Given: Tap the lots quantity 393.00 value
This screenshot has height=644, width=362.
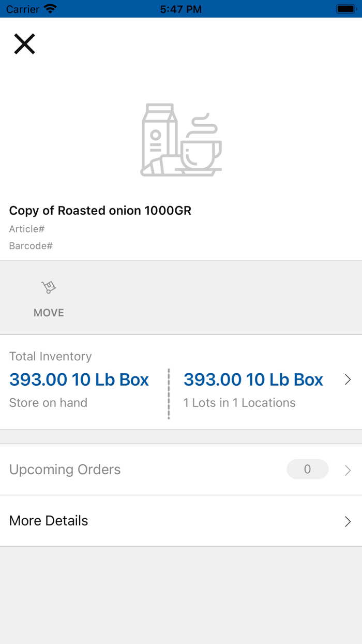Looking at the screenshot, I should tap(253, 380).
